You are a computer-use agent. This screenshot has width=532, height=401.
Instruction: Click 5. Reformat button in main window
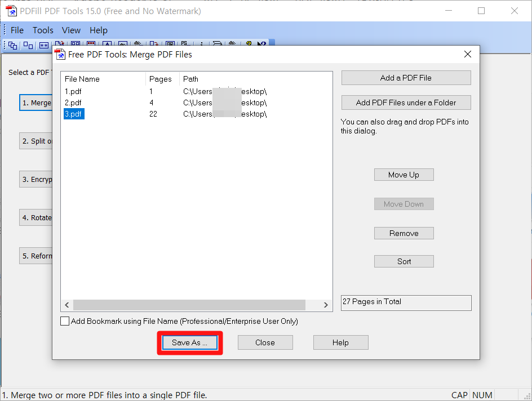[36, 256]
